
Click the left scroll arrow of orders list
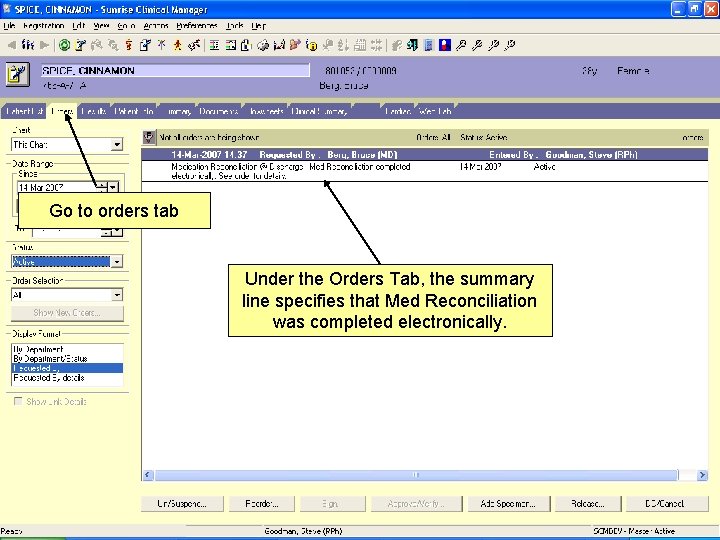coord(147,475)
